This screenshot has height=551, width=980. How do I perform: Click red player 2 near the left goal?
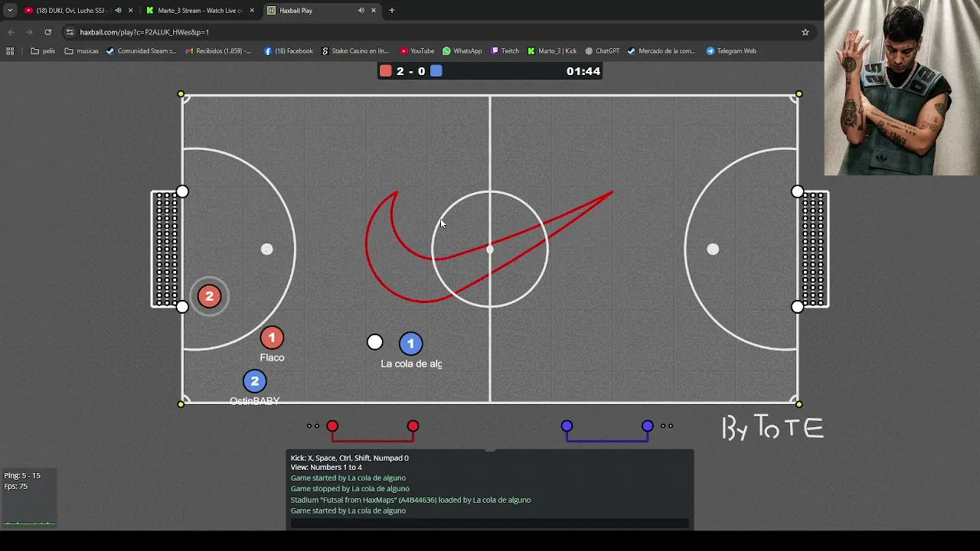tap(209, 296)
